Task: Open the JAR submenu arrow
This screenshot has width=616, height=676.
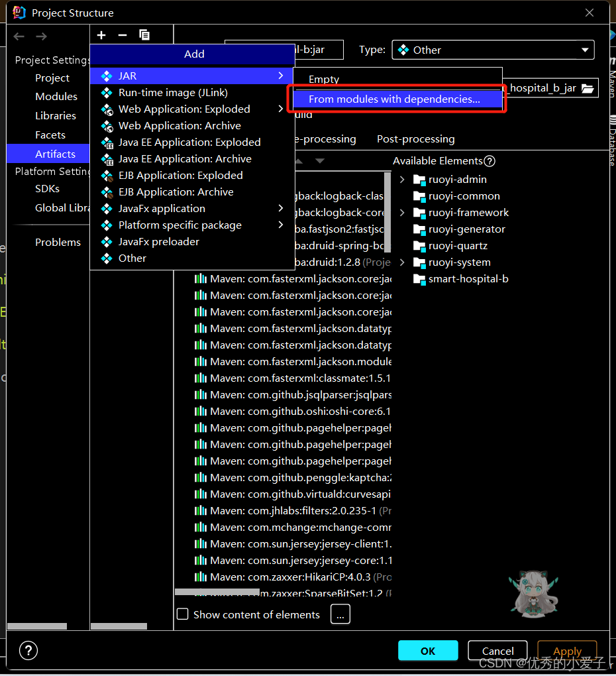Action: coord(281,76)
